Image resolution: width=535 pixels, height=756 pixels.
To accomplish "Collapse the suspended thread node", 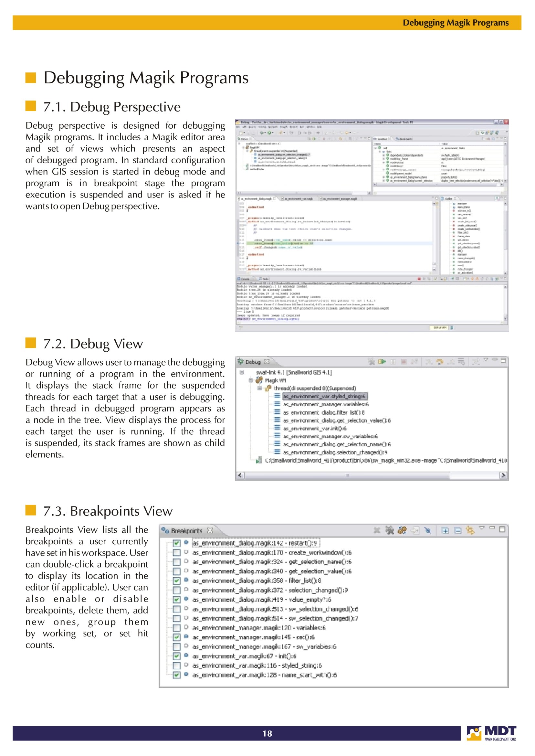I will click(x=260, y=388).
